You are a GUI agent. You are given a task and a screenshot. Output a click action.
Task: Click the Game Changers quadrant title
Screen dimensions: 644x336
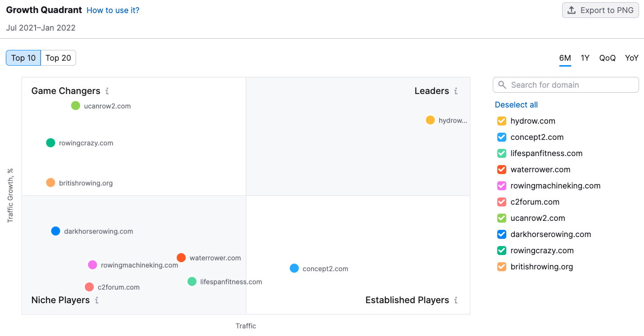pos(66,91)
